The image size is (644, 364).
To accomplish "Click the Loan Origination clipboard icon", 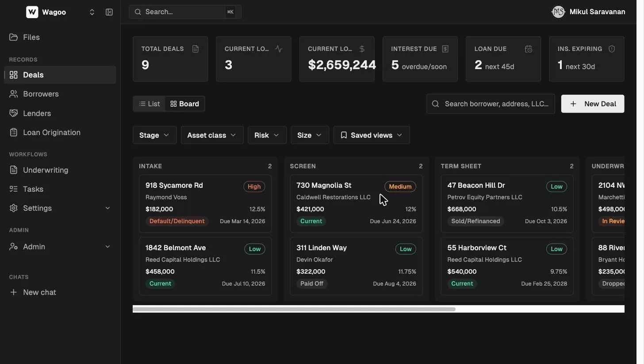I will 14,132.
